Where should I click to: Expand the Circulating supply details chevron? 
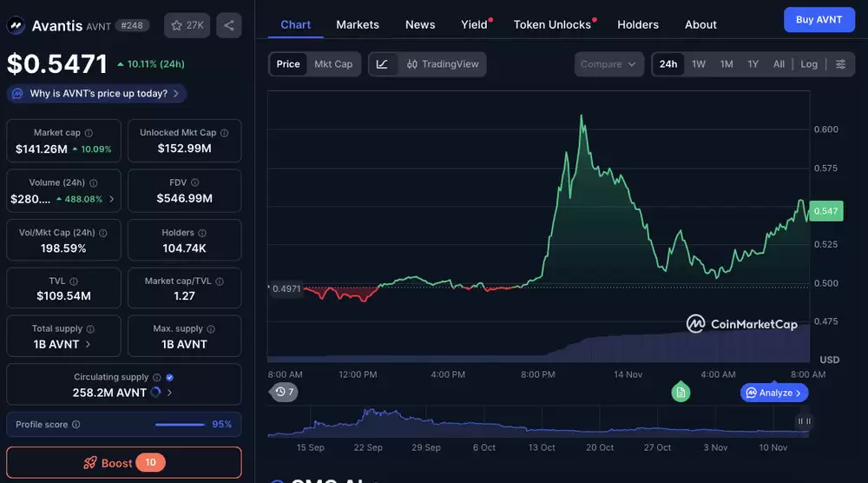(x=169, y=393)
